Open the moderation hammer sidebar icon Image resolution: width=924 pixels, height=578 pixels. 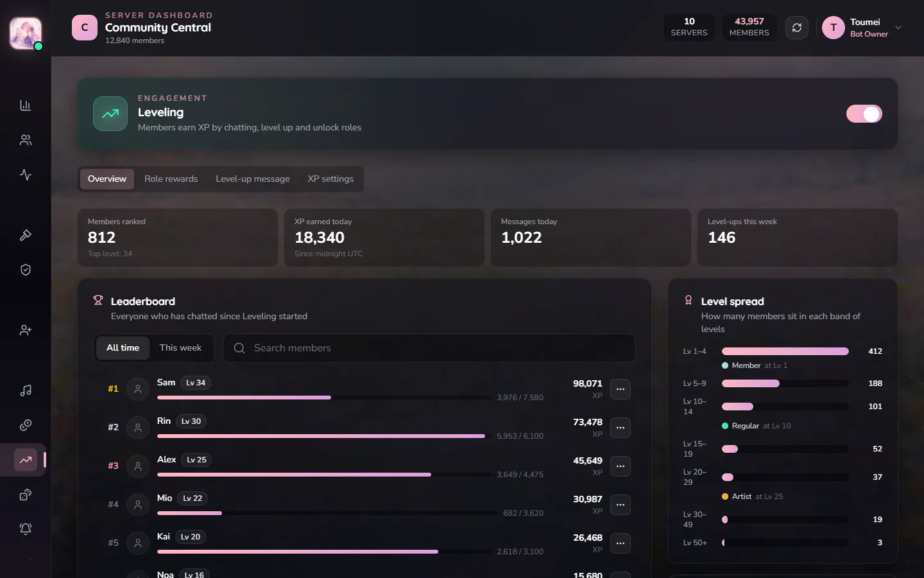point(26,235)
